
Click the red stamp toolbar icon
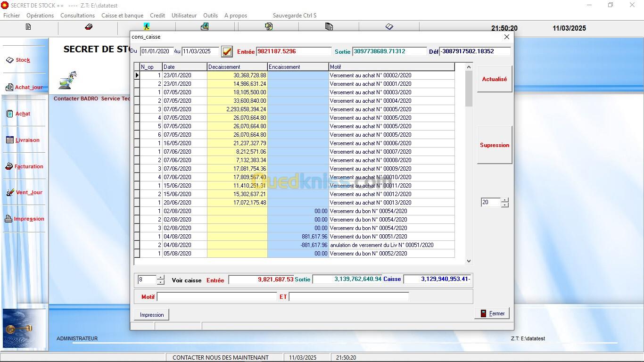(88, 27)
